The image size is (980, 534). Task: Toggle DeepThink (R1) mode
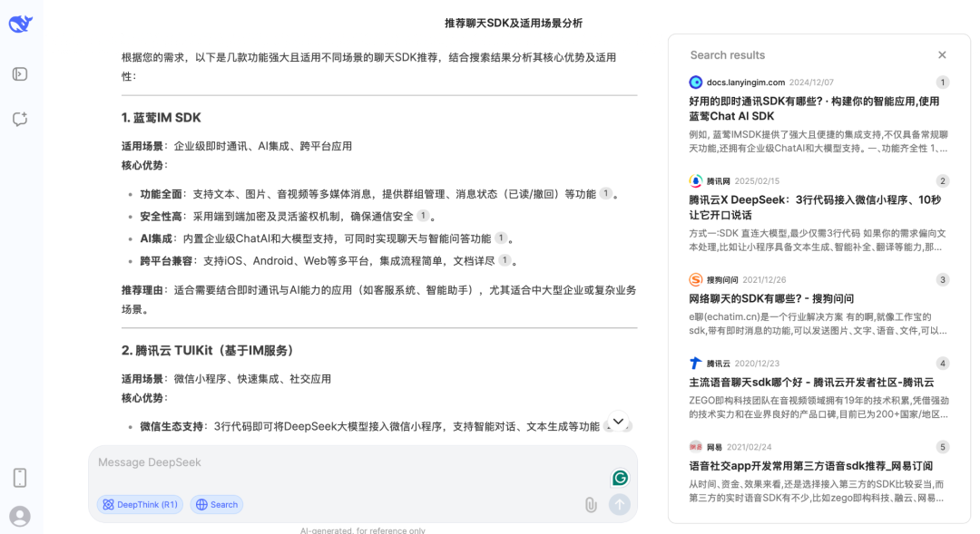(140, 505)
